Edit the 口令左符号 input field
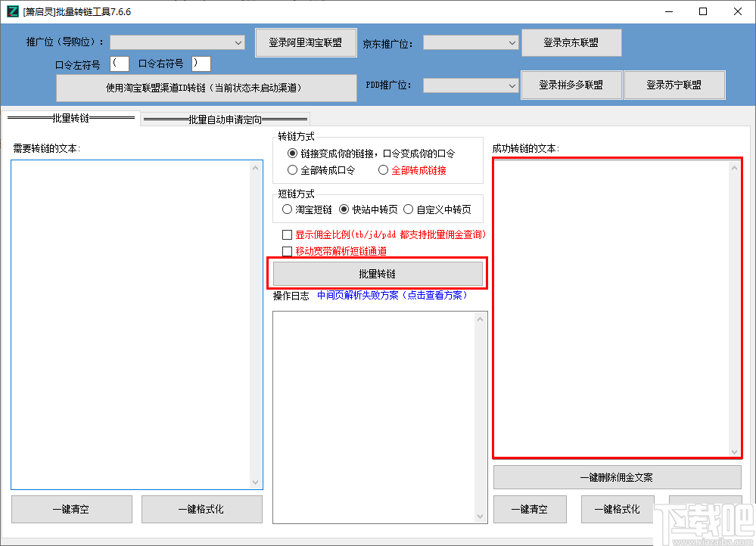 119,64
